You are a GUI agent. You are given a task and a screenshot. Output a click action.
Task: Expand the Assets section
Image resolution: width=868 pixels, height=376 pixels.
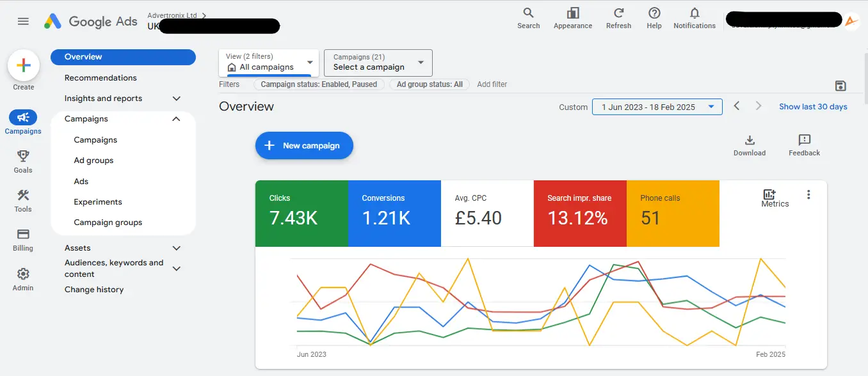click(177, 248)
